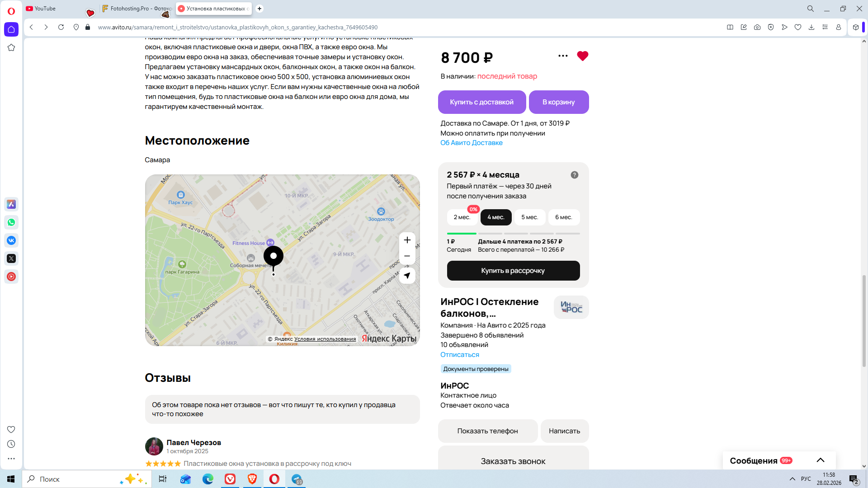Open WhatsApp in Opera sidebar
Screen dimensions: 868x488
11,222
